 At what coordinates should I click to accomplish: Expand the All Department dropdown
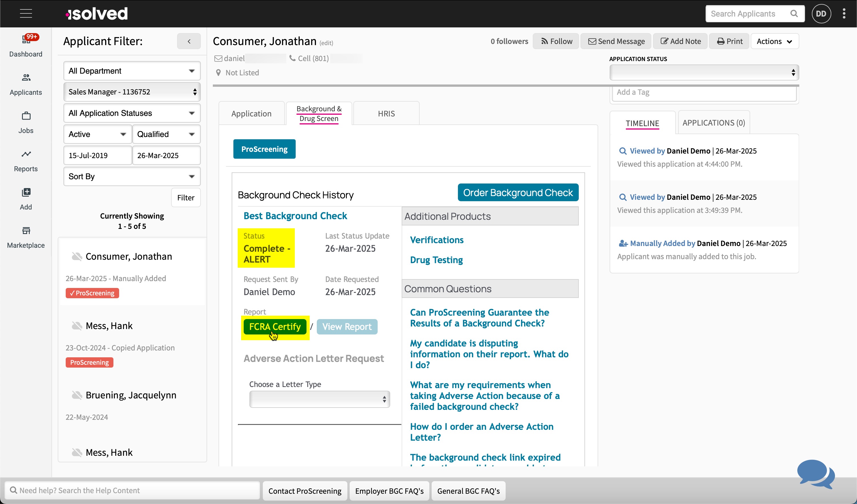point(132,71)
